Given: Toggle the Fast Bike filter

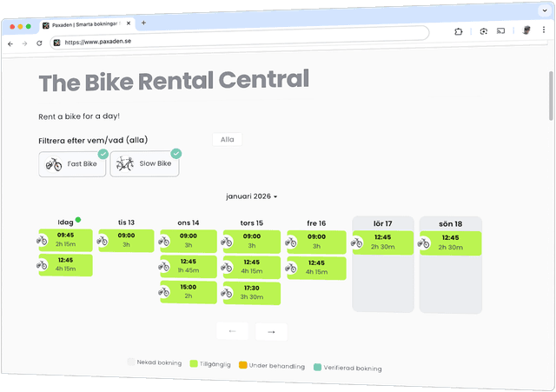Looking at the screenshot, I should click(72, 164).
